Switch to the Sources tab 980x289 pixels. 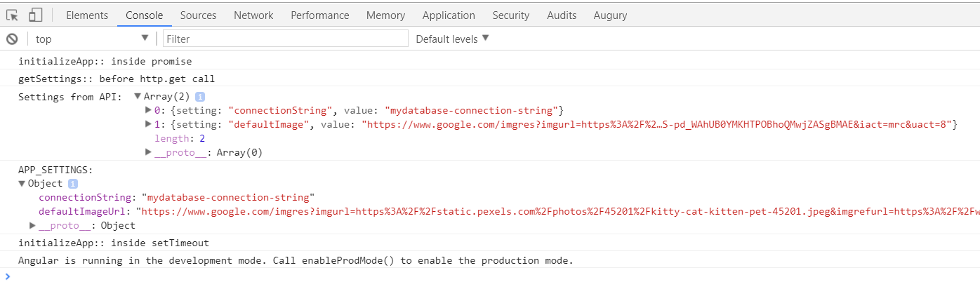198,15
